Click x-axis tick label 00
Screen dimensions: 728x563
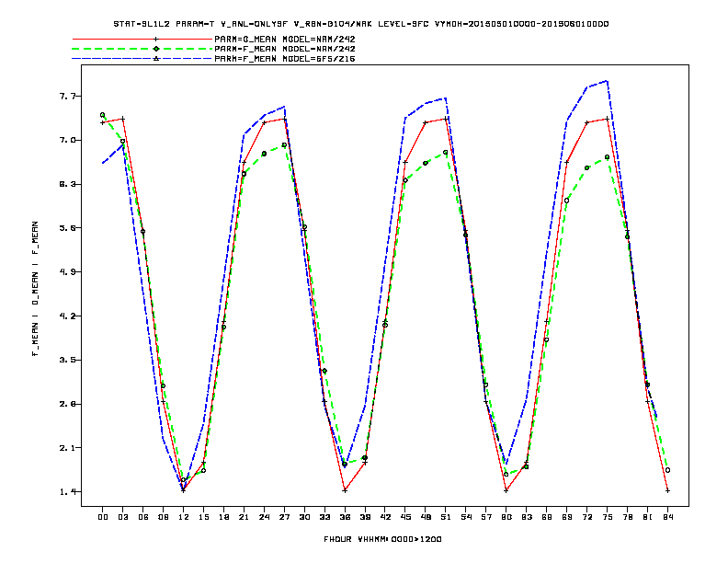click(x=103, y=517)
